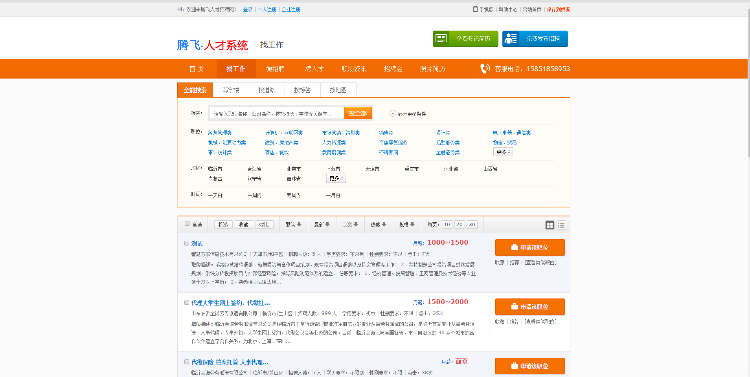750x377 pixels.
Task: Expand more cities with 更多 in the region filter
Action: click(x=336, y=178)
